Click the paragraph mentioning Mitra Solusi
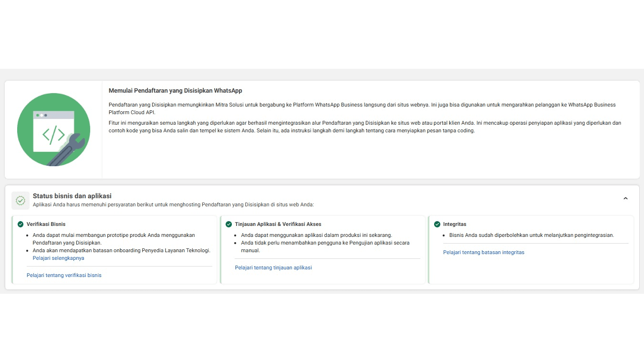 point(362,108)
